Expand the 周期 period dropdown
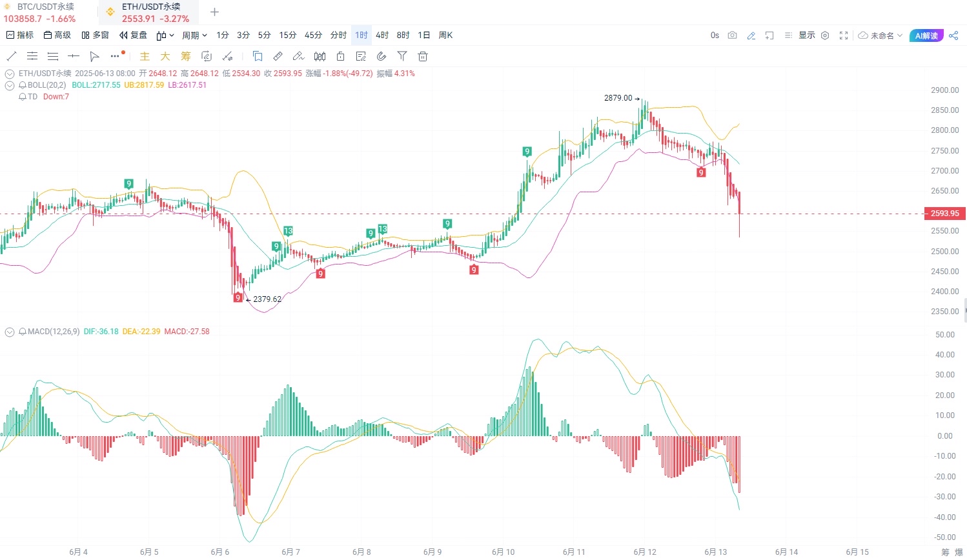This screenshot has width=967, height=560. [x=194, y=35]
